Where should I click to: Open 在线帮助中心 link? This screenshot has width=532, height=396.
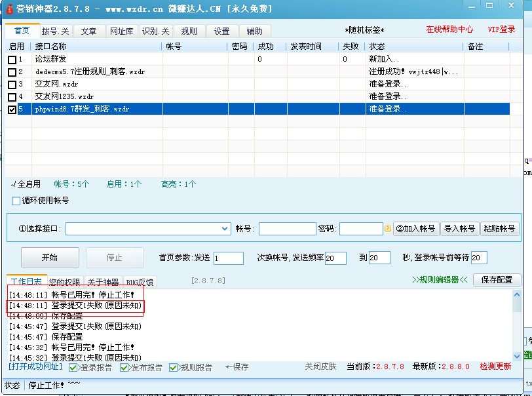coord(449,30)
